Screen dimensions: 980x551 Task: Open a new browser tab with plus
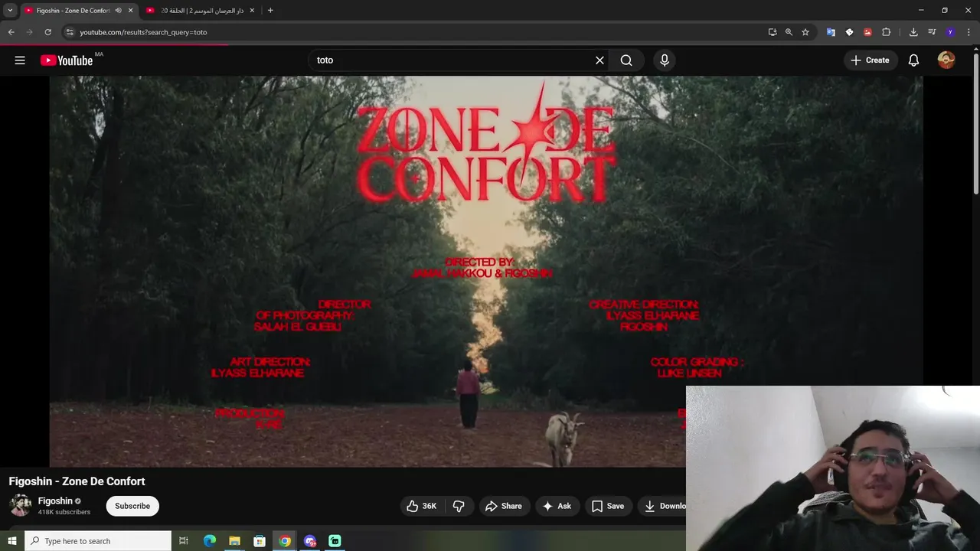(270, 11)
